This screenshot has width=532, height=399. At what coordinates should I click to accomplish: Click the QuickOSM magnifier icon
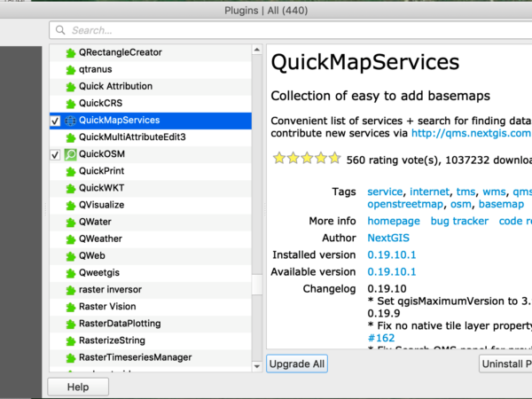click(71, 154)
